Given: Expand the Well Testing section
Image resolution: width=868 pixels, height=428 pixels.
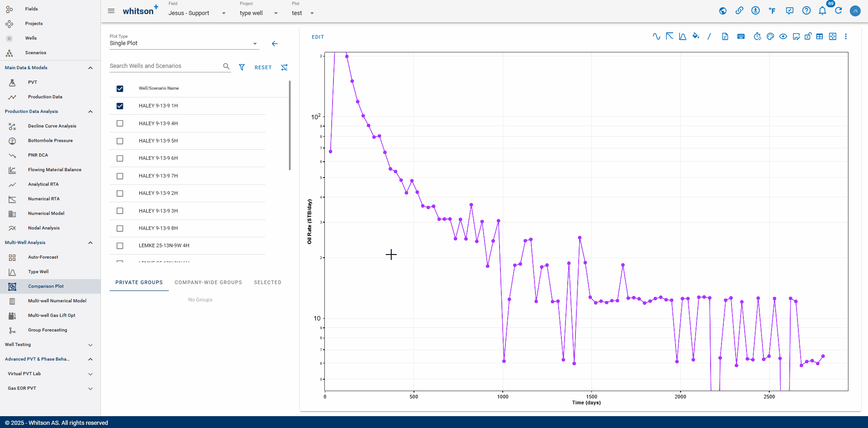Looking at the screenshot, I should pyautogui.click(x=90, y=345).
